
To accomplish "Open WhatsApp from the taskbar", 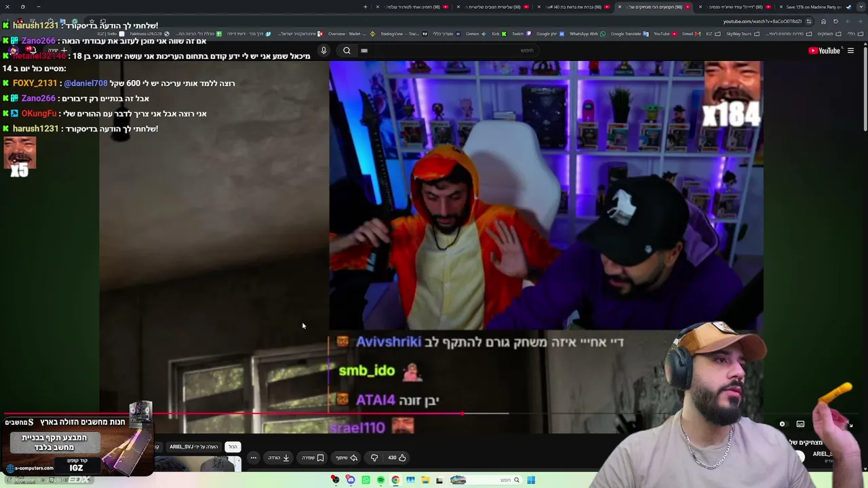I will [366, 480].
